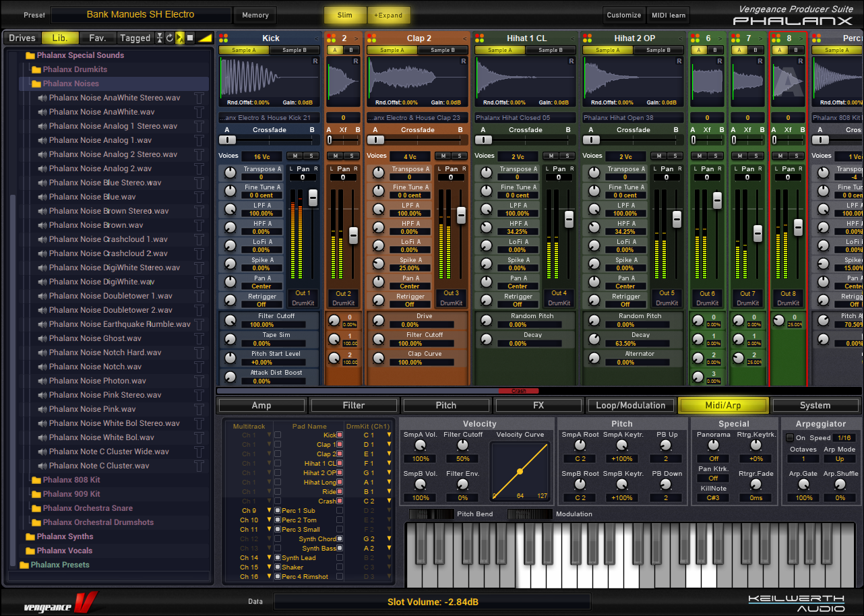Click the SmpA Vol. velocity knob
The height and width of the screenshot is (616, 864).
tap(421, 446)
